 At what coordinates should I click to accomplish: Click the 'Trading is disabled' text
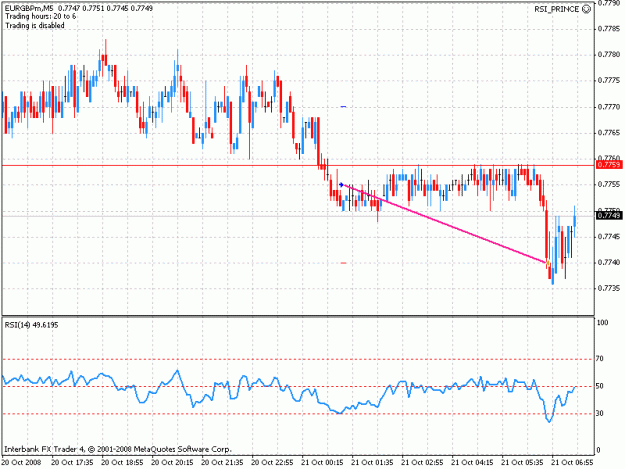35,26
